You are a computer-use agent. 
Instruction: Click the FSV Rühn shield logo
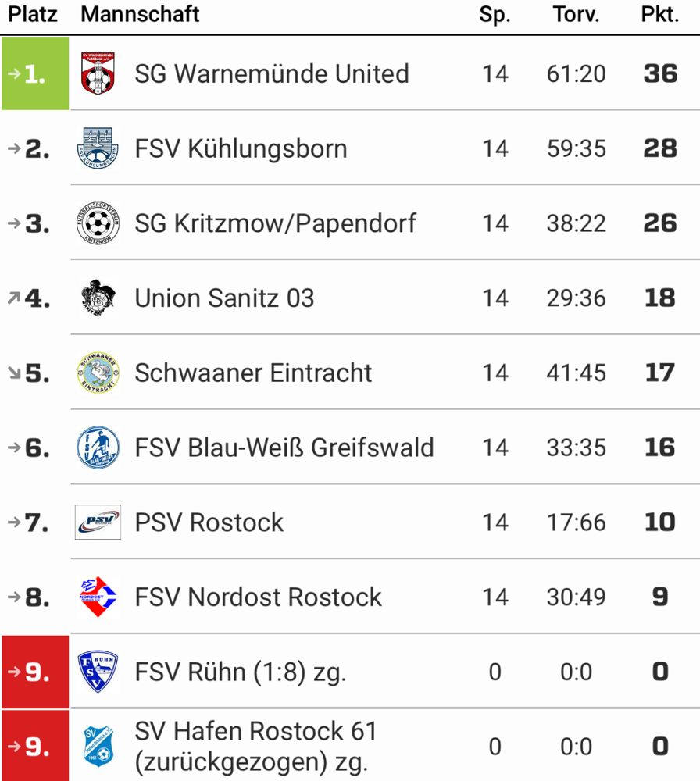tap(98, 672)
